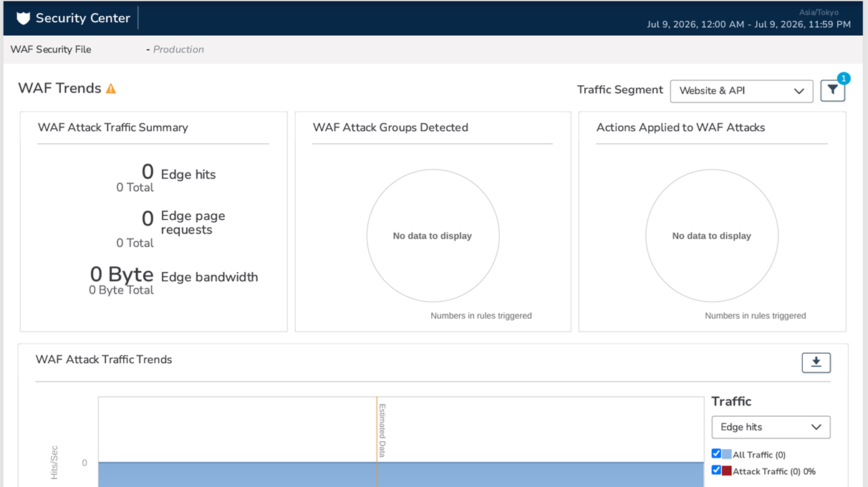The width and height of the screenshot is (868, 487).
Task: Expand the Edge hits traffic dropdown
Action: [771, 427]
